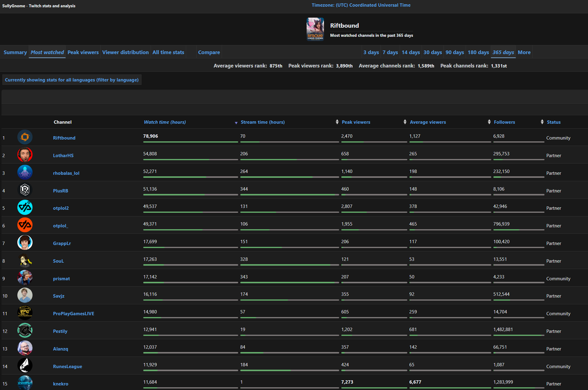Image resolution: width=588 pixels, height=390 pixels.
Task: Open GrappLr channel link
Action: (62, 244)
